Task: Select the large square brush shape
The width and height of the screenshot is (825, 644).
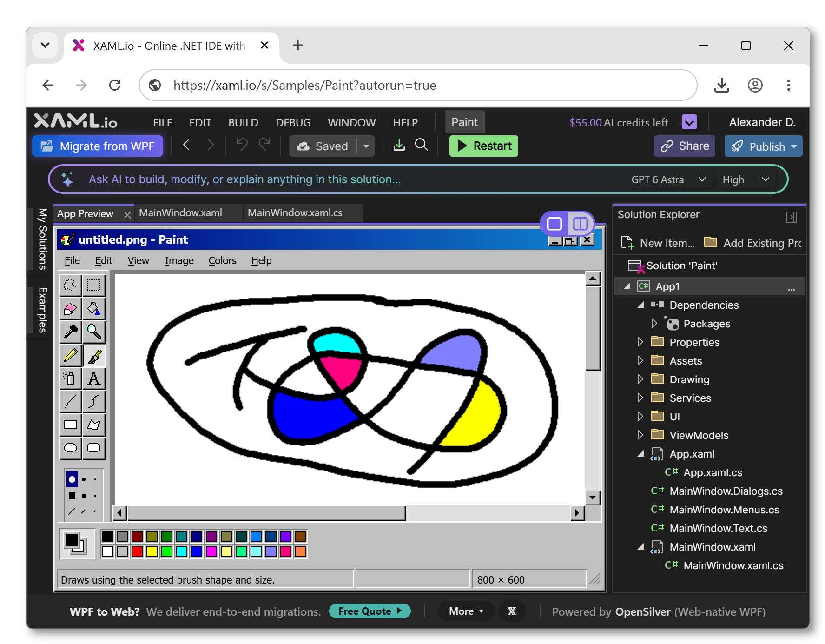Action: click(72, 496)
